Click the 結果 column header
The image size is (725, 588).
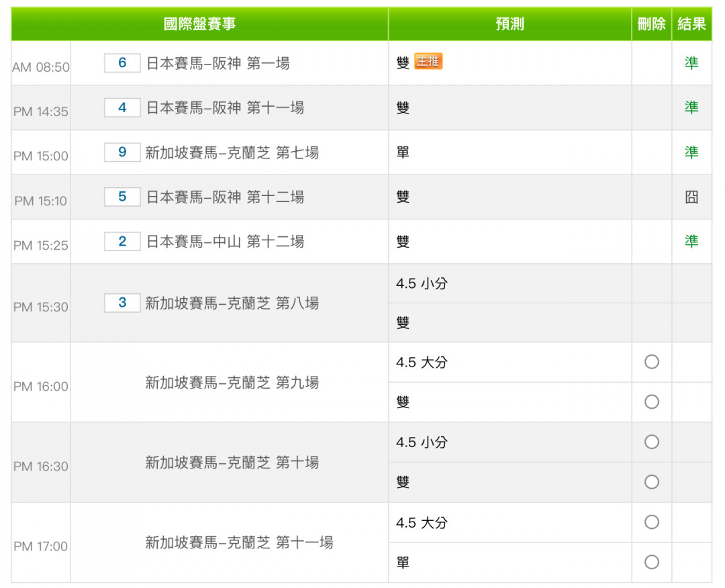[691, 23]
